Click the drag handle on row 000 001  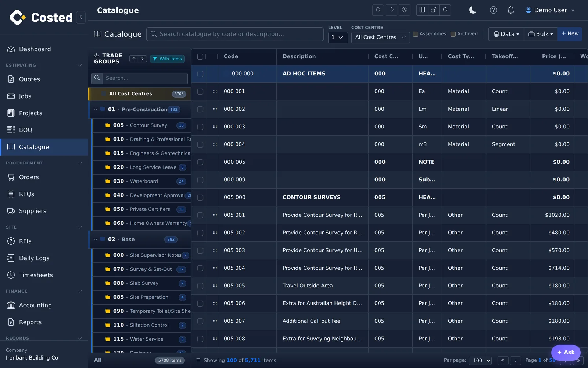[x=215, y=91]
